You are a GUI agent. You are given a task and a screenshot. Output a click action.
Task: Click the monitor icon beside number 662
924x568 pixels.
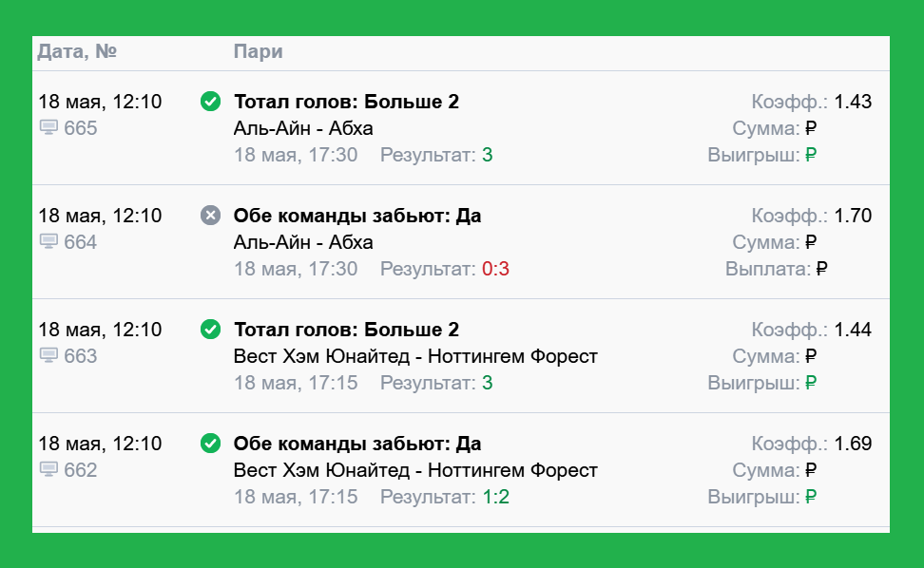coord(48,470)
